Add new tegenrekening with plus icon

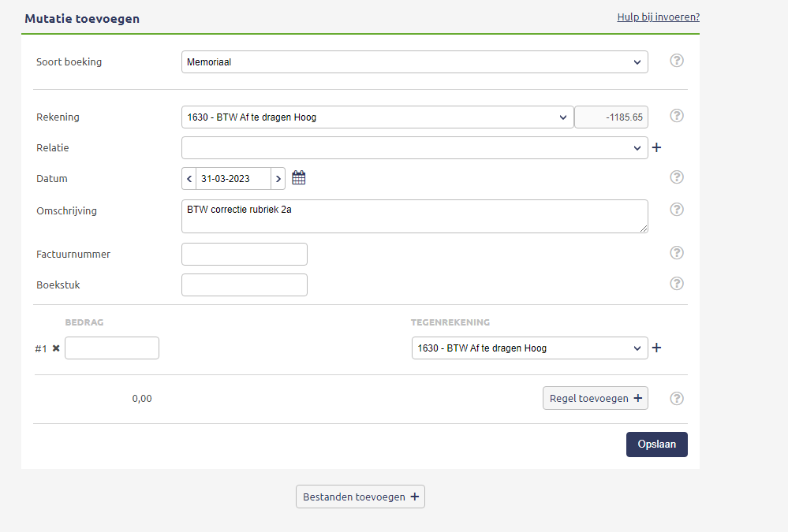click(x=656, y=348)
